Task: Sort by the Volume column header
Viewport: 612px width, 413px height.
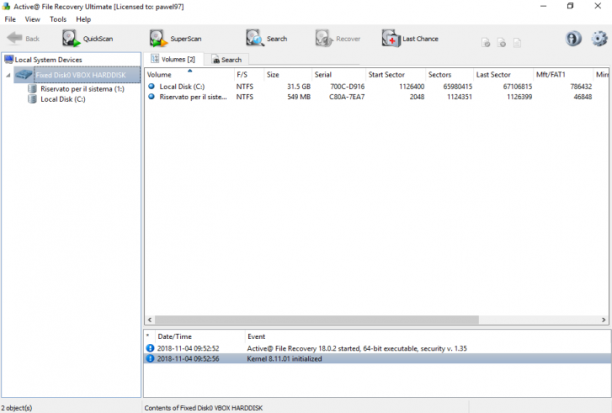Action: 190,75
